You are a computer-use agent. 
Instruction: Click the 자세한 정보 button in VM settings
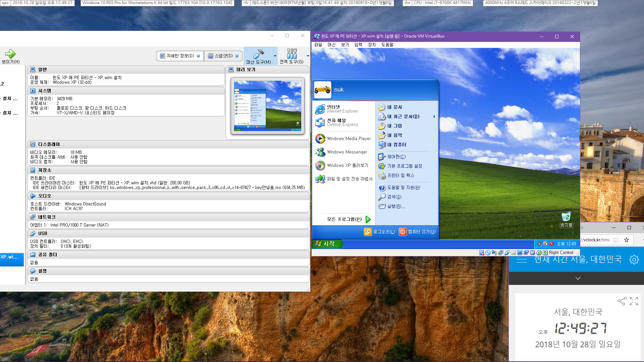(179, 56)
